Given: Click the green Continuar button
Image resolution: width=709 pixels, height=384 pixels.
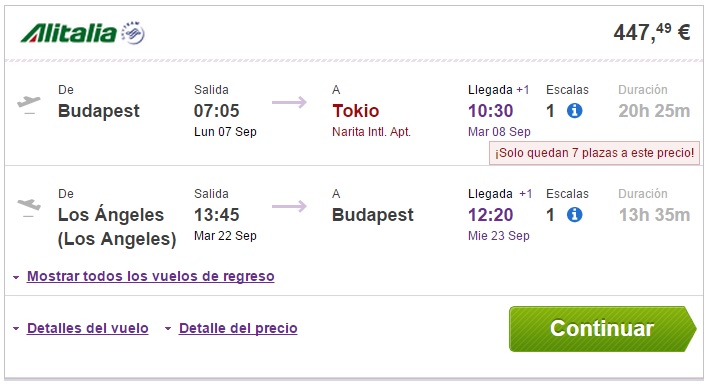Looking at the screenshot, I should click(x=602, y=329).
